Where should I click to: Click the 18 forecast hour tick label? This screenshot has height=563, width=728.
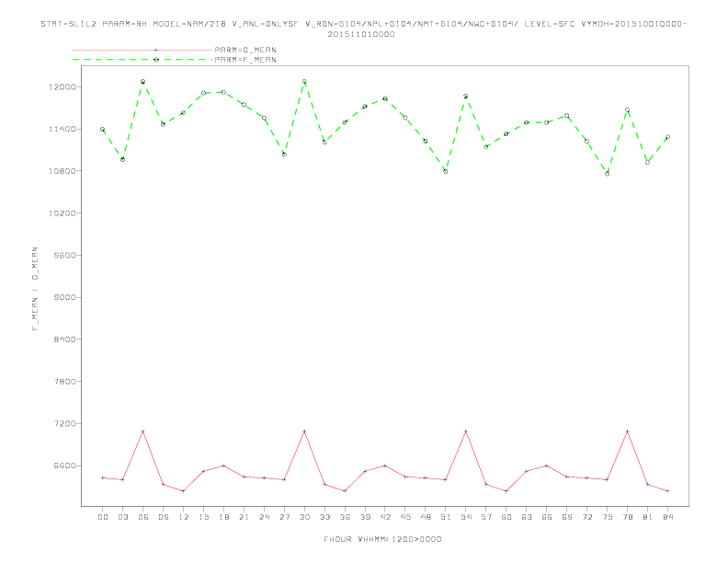pos(223,517)
